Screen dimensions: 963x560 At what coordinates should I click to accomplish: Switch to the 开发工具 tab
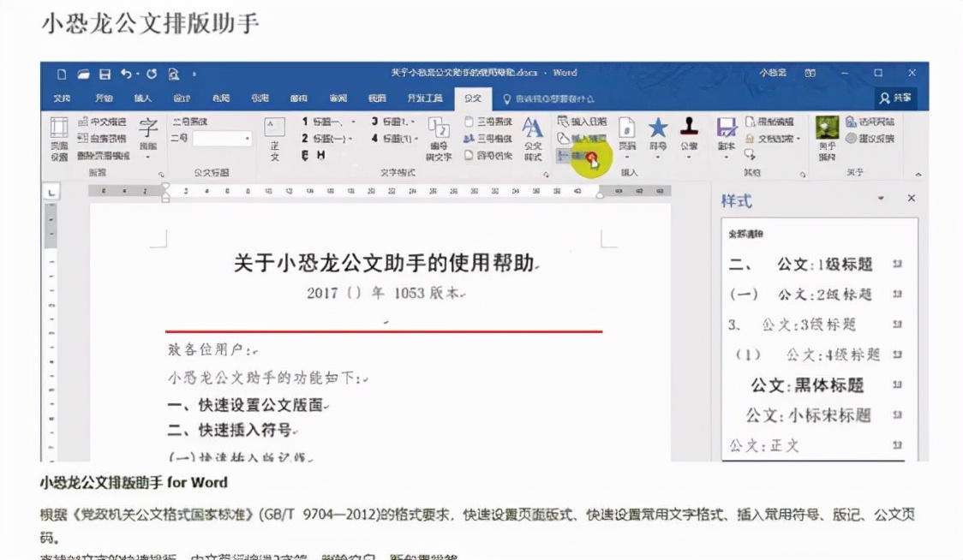424,98
